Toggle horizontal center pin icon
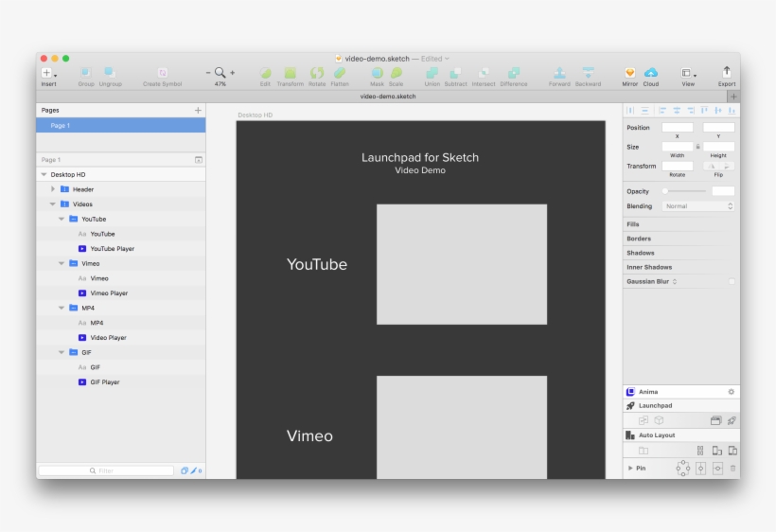Screen dimensions: 776x532 pos(701,468)
